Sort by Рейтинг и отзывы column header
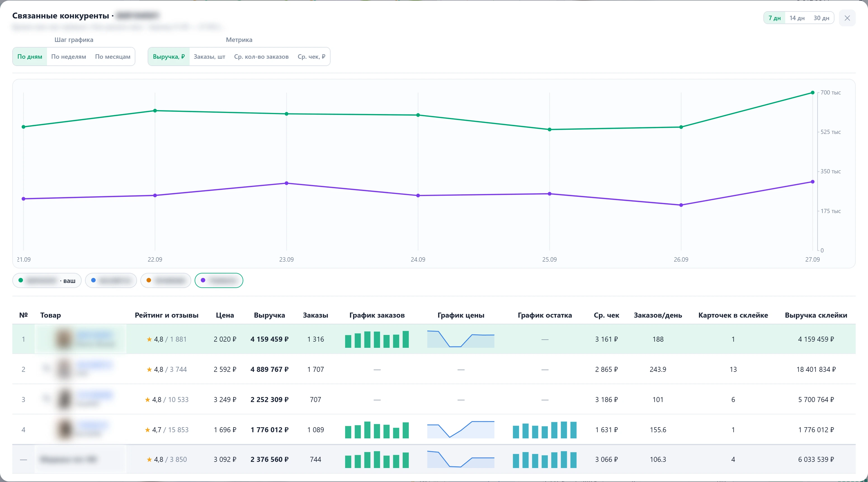This screenshot has width=868, height=482. pyautogui.click(x=166, y=315)
